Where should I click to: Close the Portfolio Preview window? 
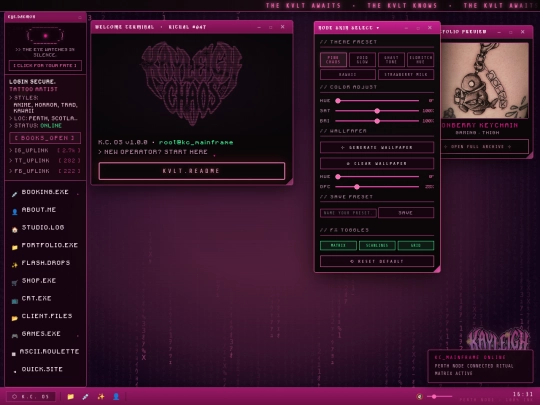tap(522, 32)
